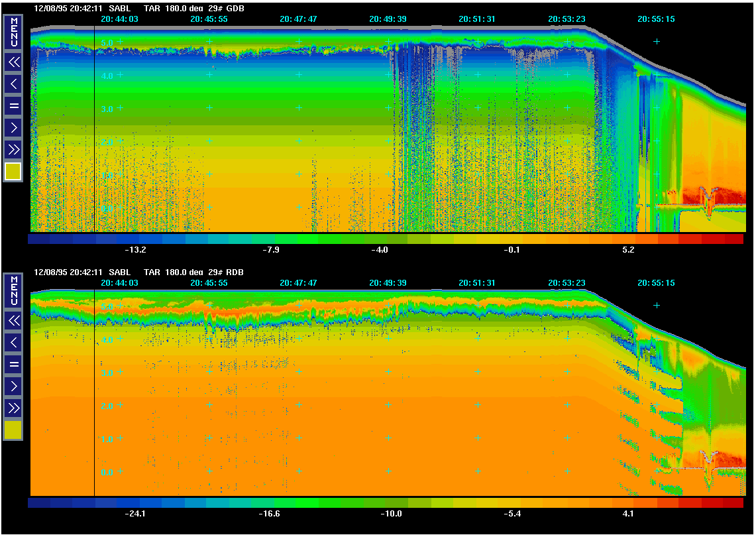This screenshot has width=756, height=537.
Task: Click the double-right fast-forward arrow in the bottom panel
Action: point(13,407)
